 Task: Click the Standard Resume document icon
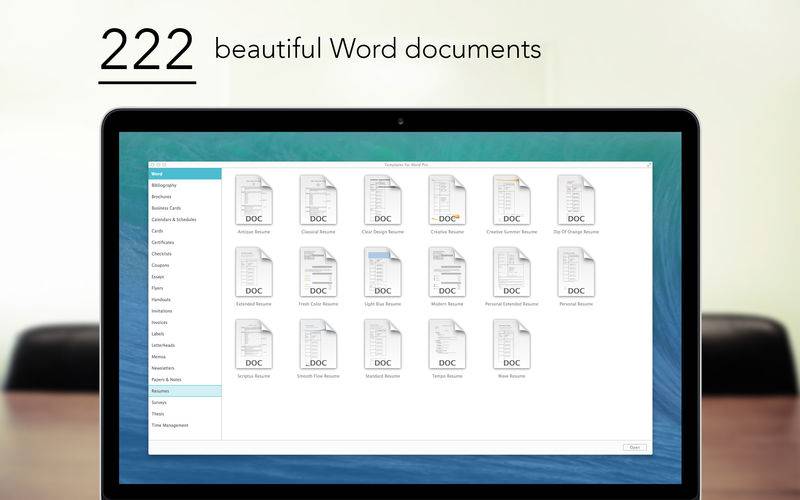(x=383, y=344)
